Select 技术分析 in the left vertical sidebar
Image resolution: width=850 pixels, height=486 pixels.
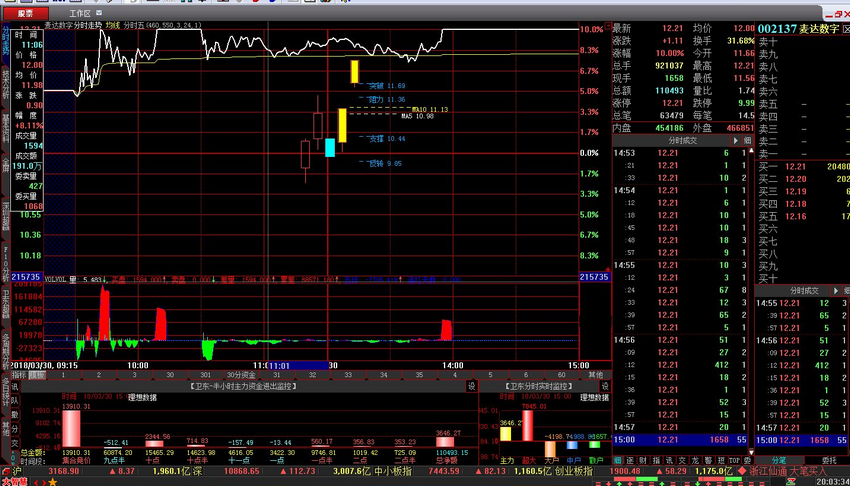[5, 84]
